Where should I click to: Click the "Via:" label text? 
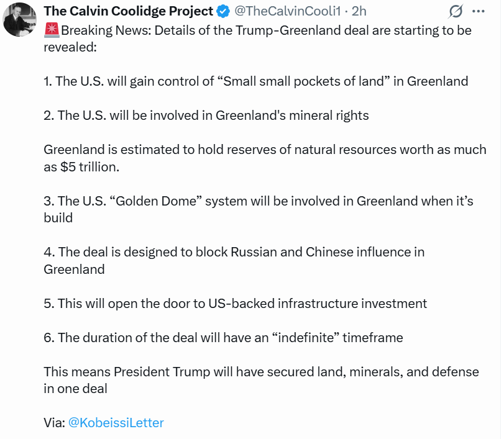54,423
